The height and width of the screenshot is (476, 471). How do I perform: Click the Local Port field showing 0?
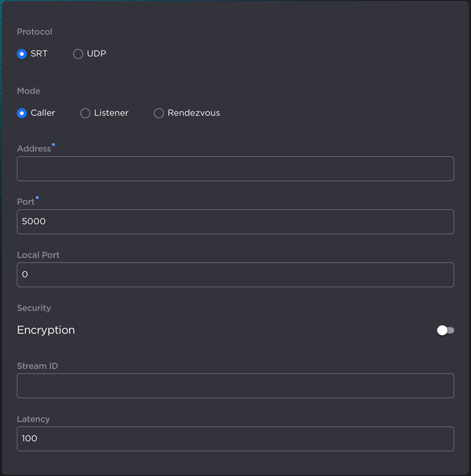235,275
